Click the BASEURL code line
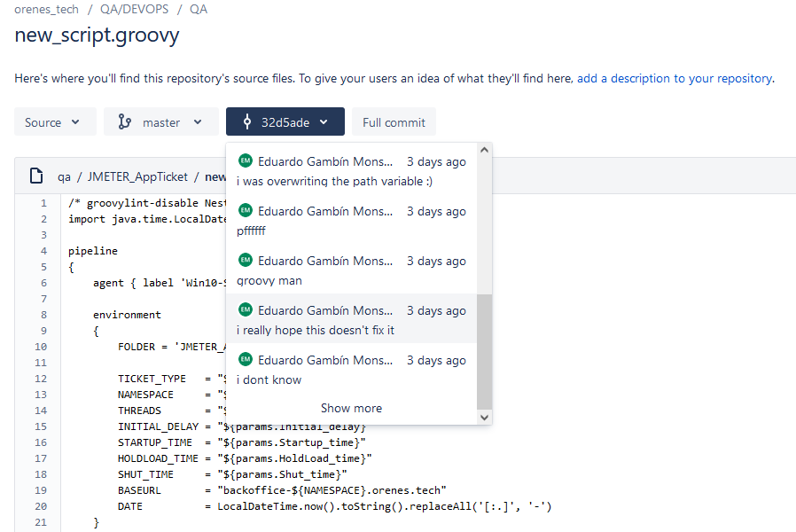This screenshot has width=796, height=532. pyautogui.click(x=282, y=490)
